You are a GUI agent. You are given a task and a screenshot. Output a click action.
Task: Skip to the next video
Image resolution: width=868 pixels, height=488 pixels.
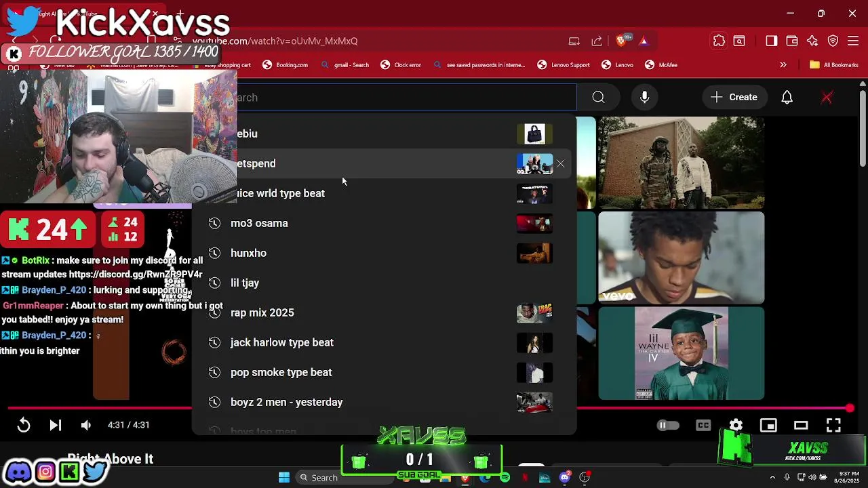tap(56, 425)
